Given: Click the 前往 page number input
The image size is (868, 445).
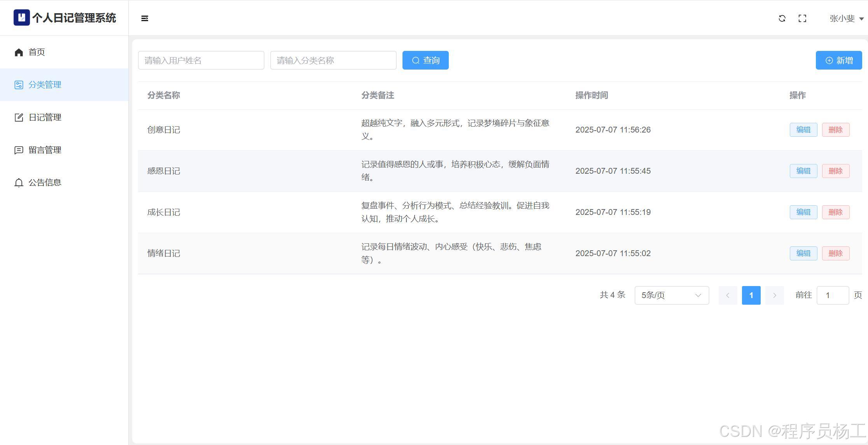Looking at the screenshot, I should click(x=832, y=295).
